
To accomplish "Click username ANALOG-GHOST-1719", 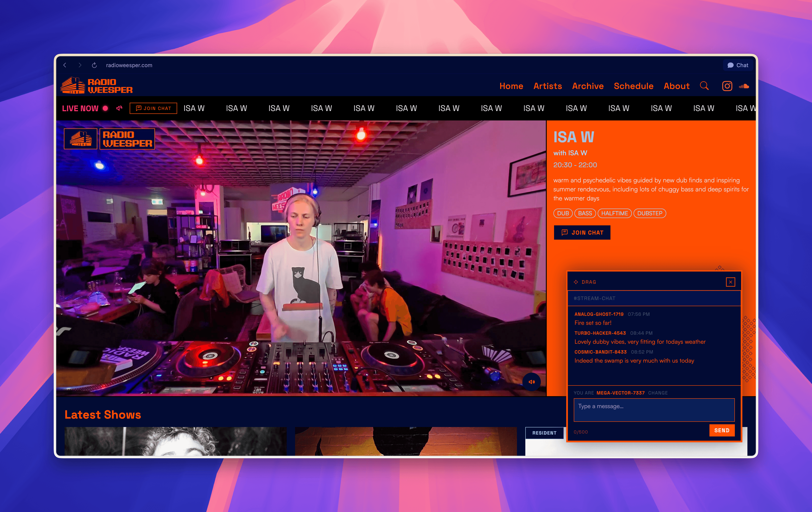I will pos(599,314).
